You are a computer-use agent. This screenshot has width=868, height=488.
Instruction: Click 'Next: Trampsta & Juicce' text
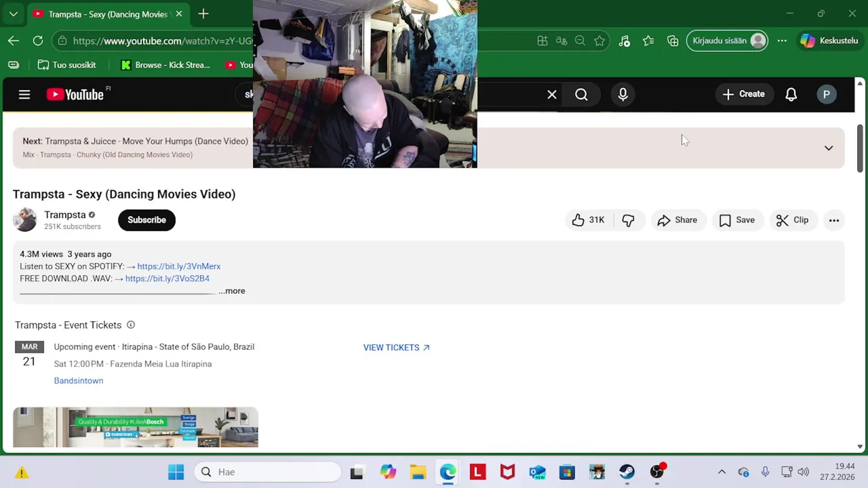tap(135, 141)
